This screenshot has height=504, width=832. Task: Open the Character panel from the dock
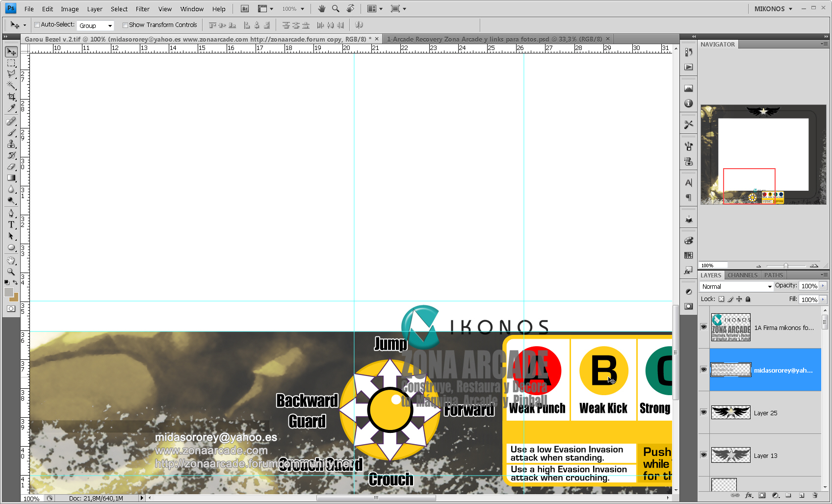(689, 183)
